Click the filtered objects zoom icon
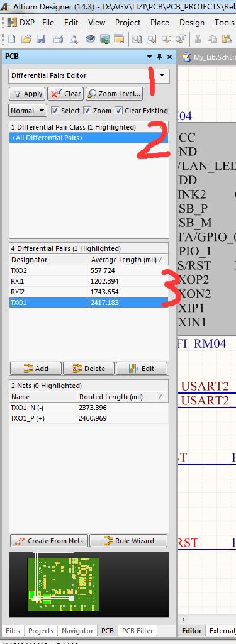Screen dimensions: 236x644 click(x=181, y=40)
